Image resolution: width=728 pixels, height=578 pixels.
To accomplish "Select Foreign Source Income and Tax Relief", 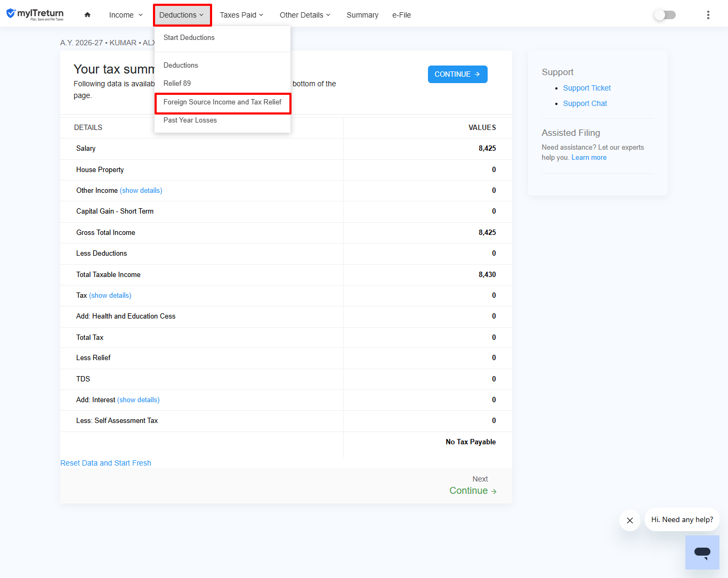I will (x=222, y=102).
